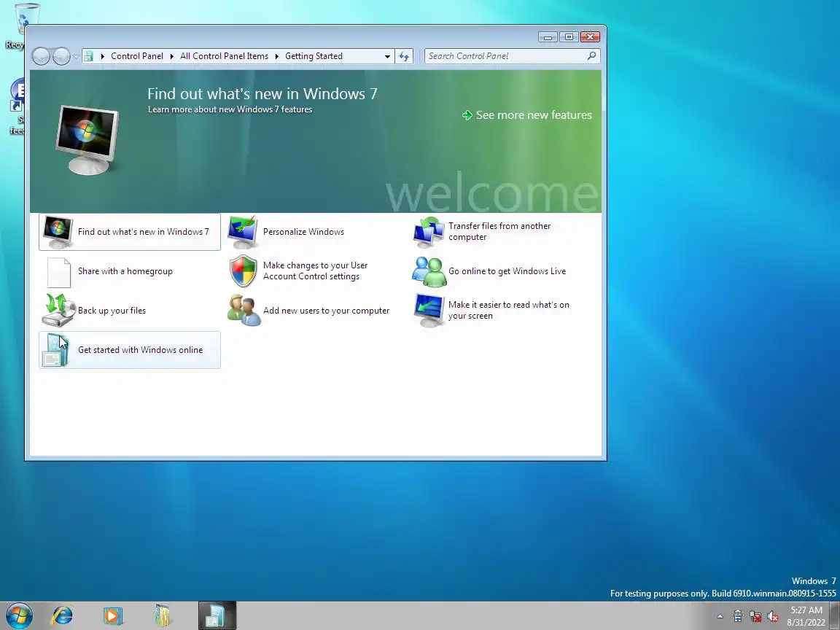Click the Back navigation arrow
840x630 pixels.
(x=41, y=56)
